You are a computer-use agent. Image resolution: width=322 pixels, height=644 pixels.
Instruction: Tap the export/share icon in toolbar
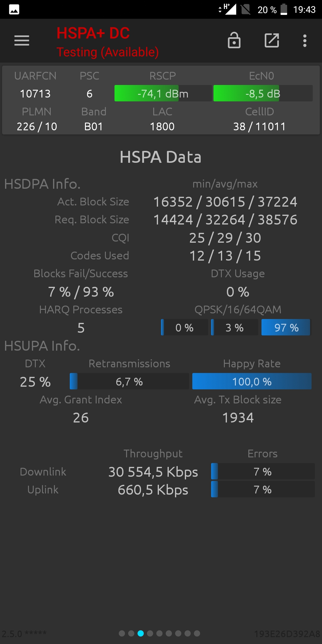[272, 40]
